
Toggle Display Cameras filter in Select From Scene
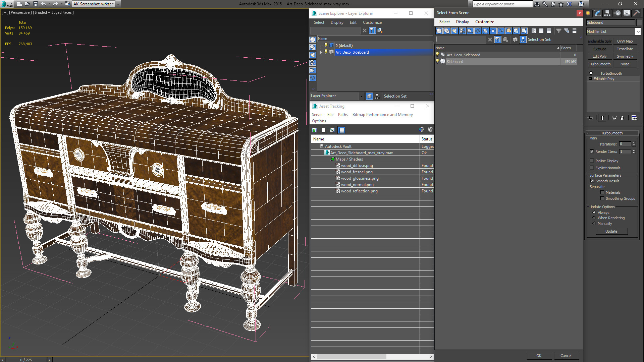pyautogui.click(x=462, y=31)
